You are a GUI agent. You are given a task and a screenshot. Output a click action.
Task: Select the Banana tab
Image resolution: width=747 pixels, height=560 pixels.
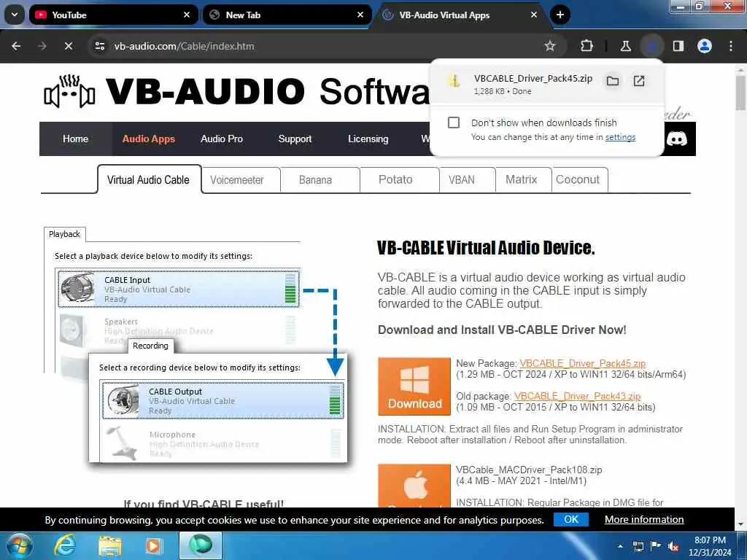click(320, 180)
